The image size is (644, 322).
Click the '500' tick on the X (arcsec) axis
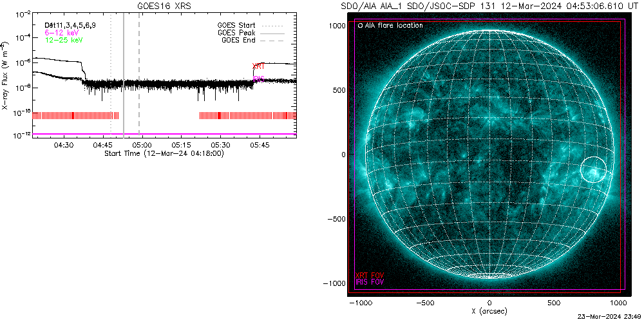click(x=554, y=303)
